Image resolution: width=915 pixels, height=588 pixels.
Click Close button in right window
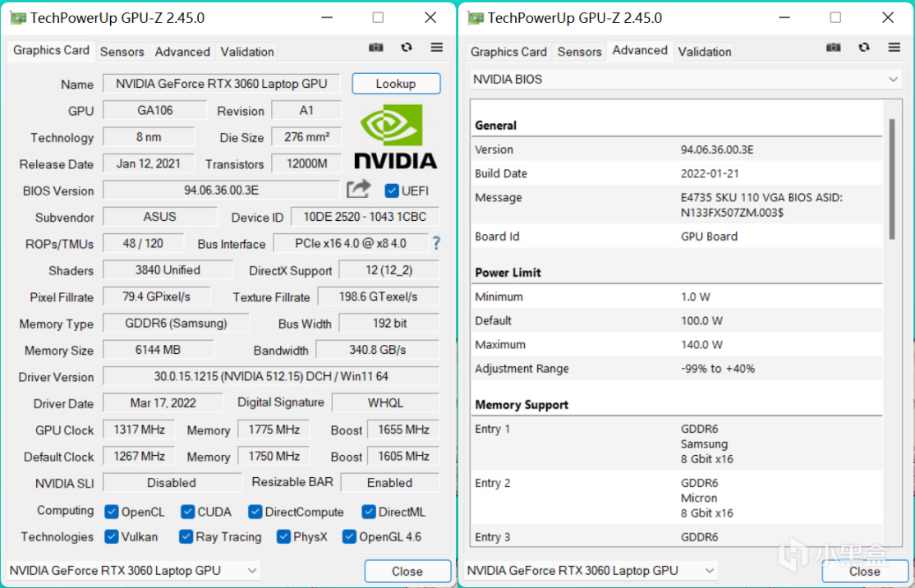pyautogui.click(x=865, y=571)
